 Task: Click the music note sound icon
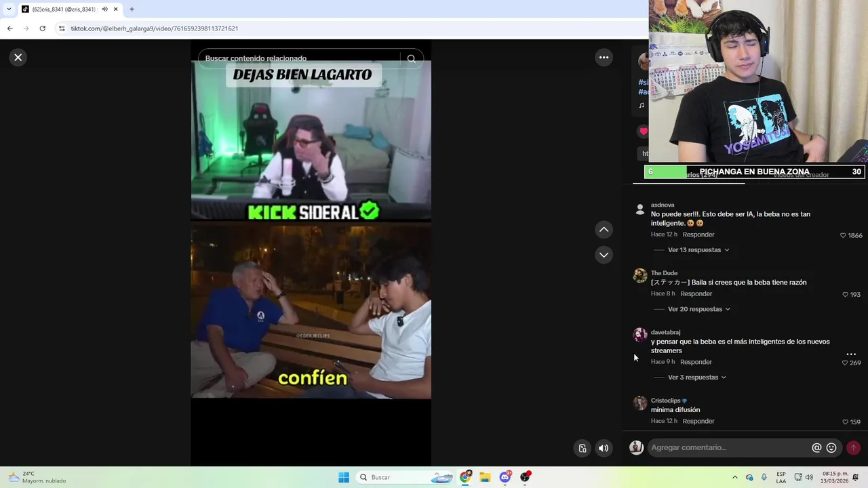tap(642, 105)
